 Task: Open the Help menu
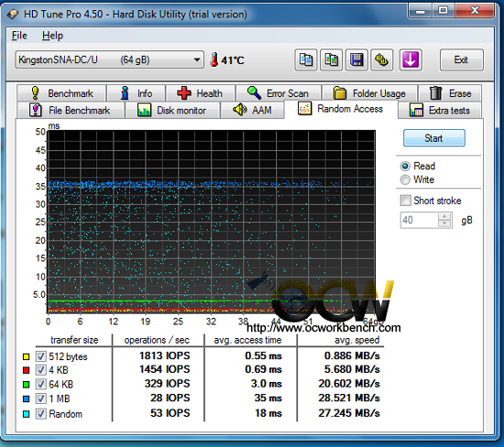pyautogui.click(x=52, y=36)
